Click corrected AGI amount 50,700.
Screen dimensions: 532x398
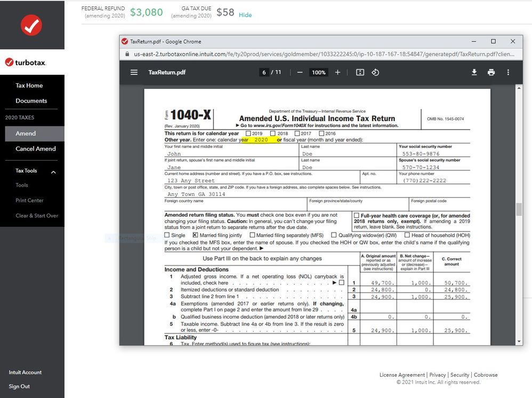tap(456, 283)
